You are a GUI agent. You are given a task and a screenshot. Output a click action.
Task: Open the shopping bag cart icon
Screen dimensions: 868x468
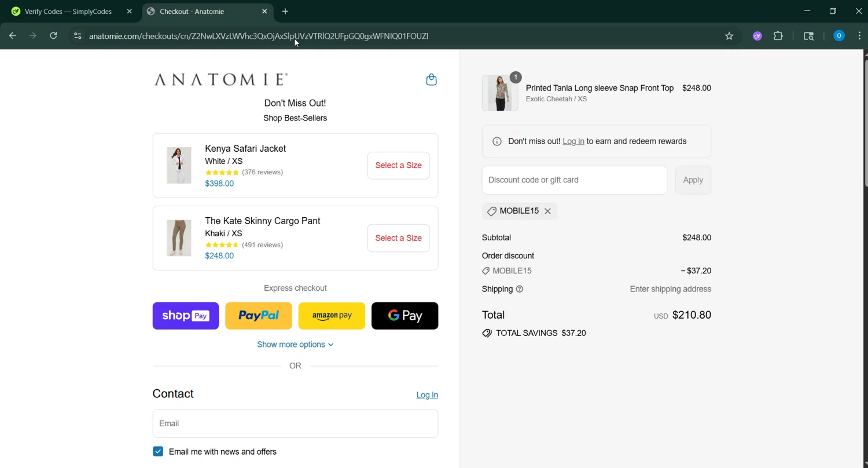pos(431,79)
